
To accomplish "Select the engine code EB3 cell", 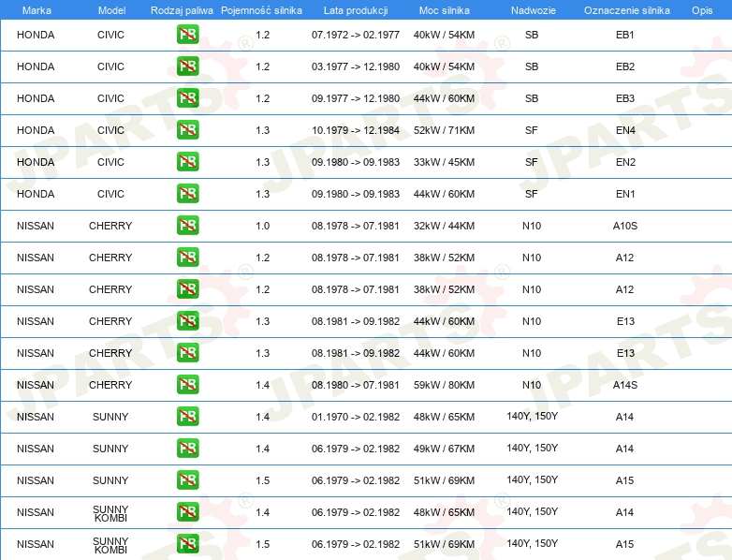I will click(x=624, y=98).
